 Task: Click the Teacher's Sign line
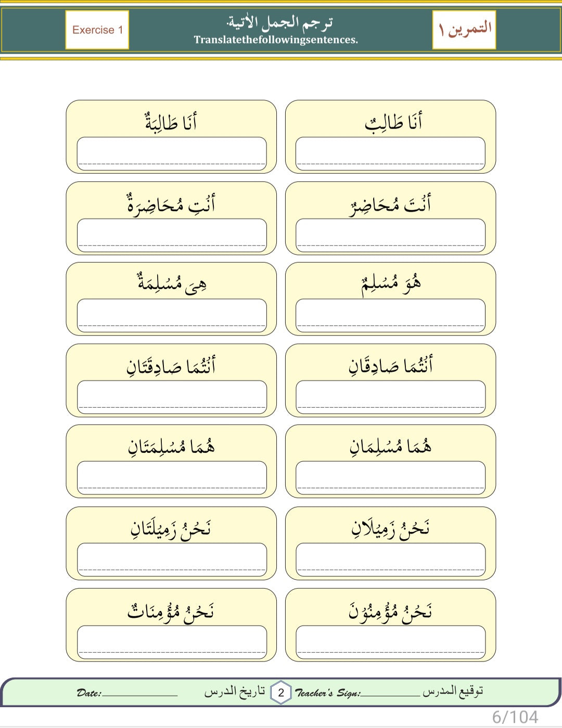(390, 693)
